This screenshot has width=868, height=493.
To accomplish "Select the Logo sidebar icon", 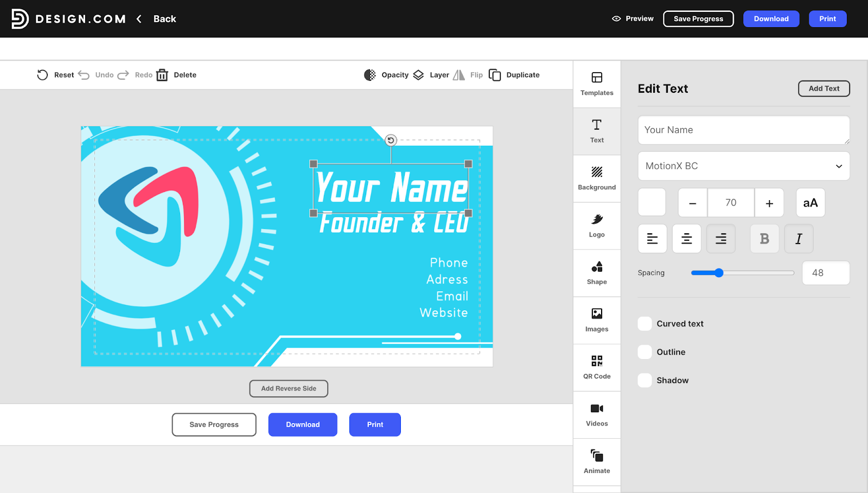I will 596,226.
